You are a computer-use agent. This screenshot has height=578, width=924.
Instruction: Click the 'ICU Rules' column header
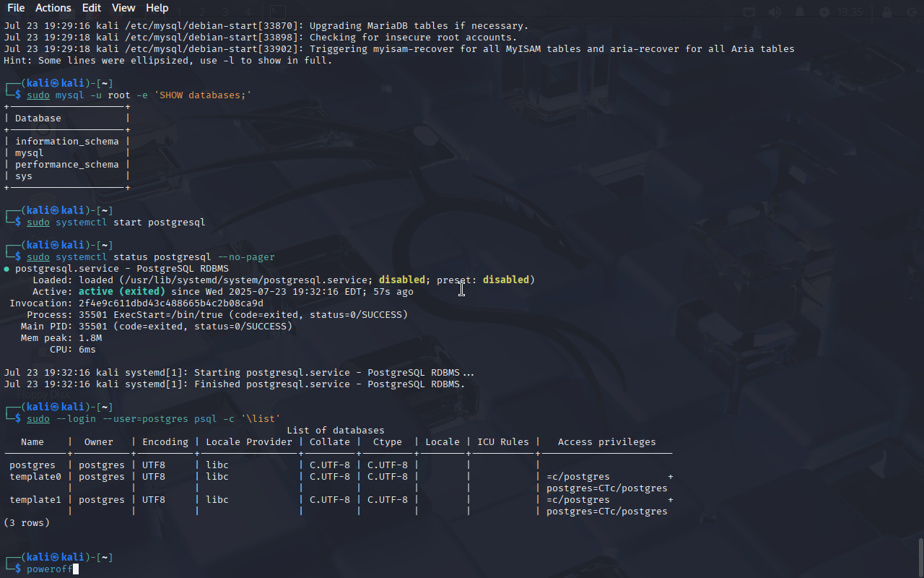point(503,442)
